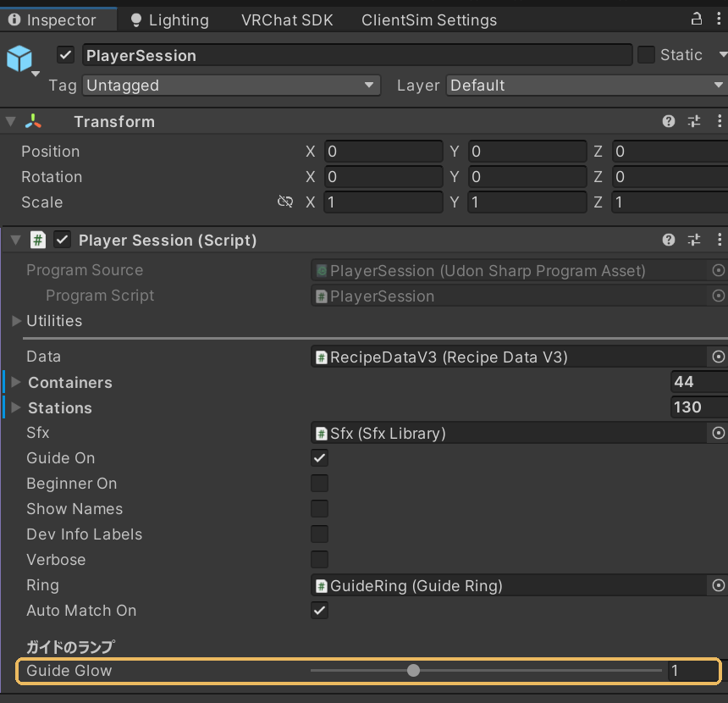The image size is (728, 703).
Task: Click the Transform axes icon
Action: click(x=33, y=121)
